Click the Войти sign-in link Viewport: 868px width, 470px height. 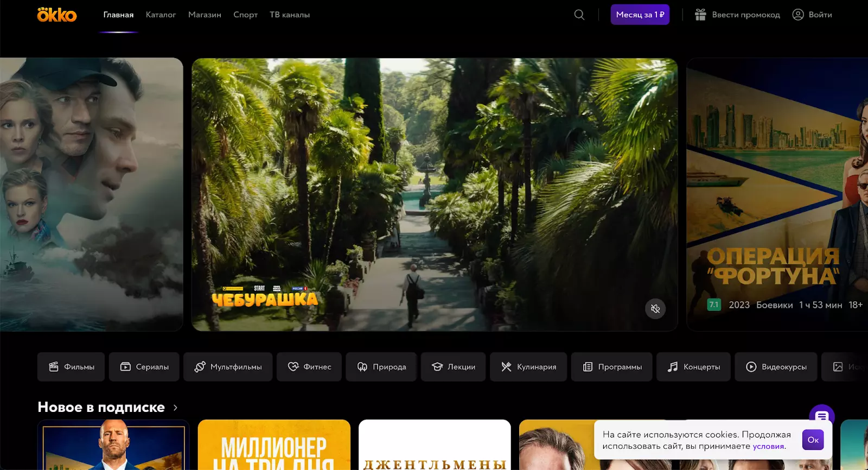(x=820, y=15)
